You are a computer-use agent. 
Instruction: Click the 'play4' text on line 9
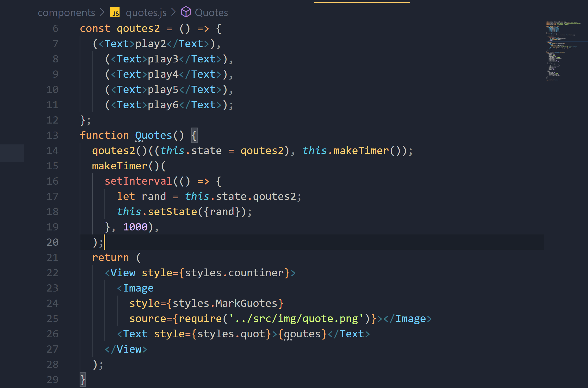[x=163, y=74]
